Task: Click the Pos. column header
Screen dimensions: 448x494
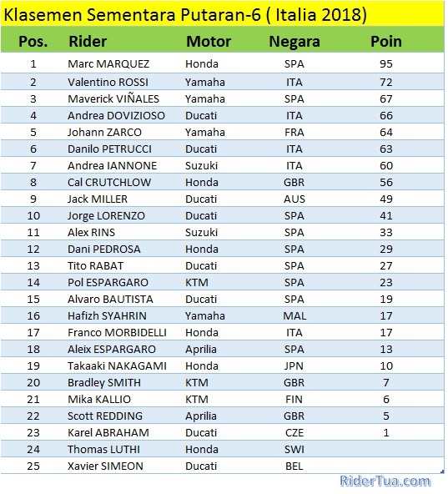Action: [x=33, y=41]
